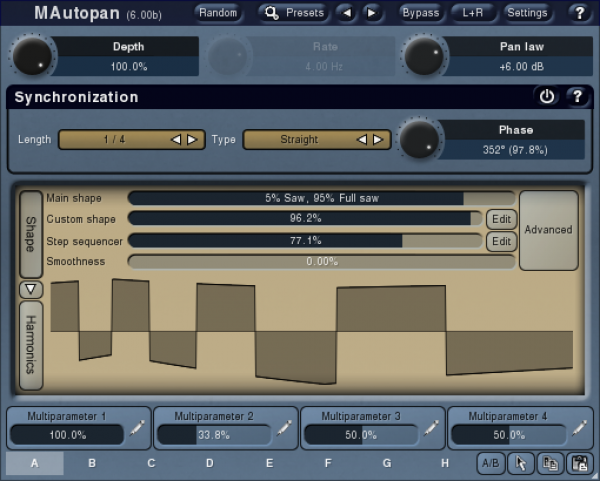This screenshot has width=600, height=481.
Task: Click the Length next arrow
Action: (x=192, y=139)
